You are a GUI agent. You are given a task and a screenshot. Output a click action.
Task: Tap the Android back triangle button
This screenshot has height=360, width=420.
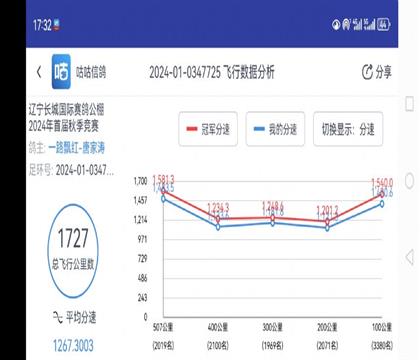point(410,257)
